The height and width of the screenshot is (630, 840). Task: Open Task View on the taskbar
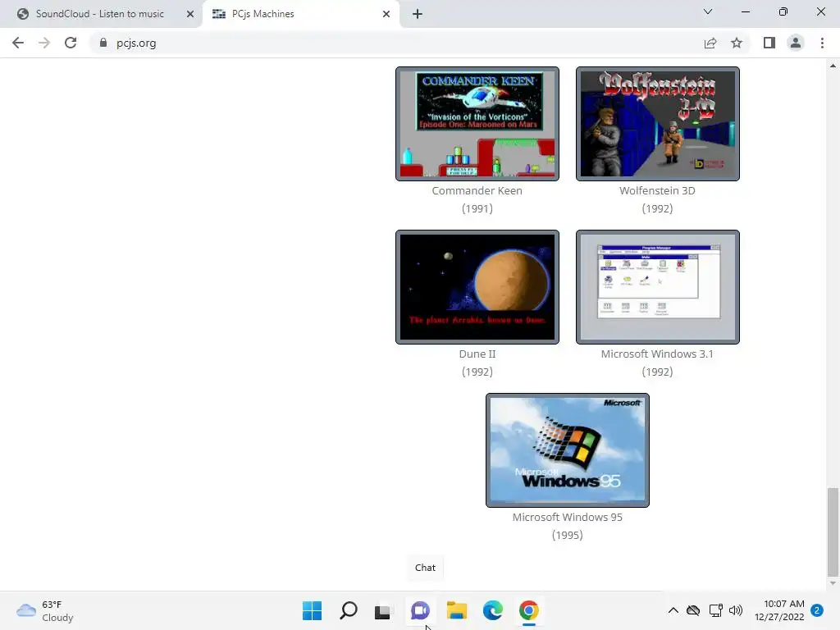(382, 610)
